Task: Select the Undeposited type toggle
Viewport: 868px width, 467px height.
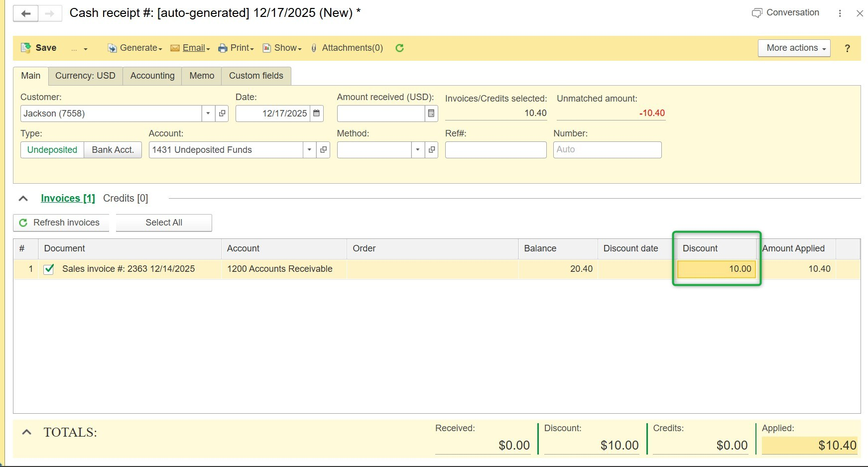Action: (52, 150)
